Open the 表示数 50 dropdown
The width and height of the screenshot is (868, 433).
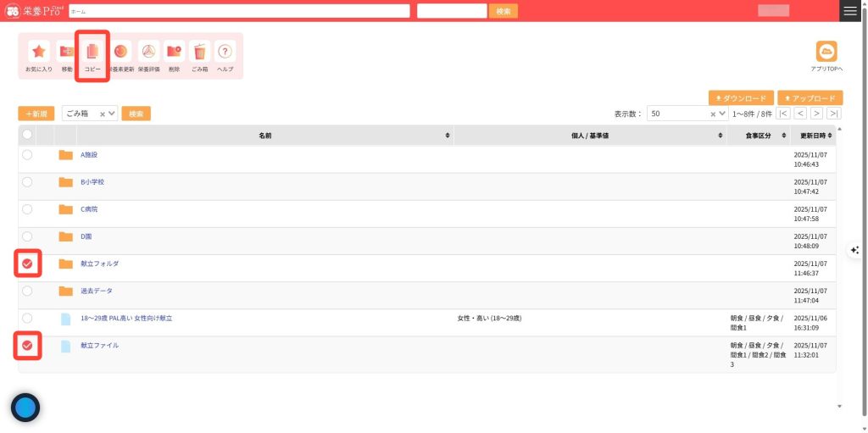[720, 114]
